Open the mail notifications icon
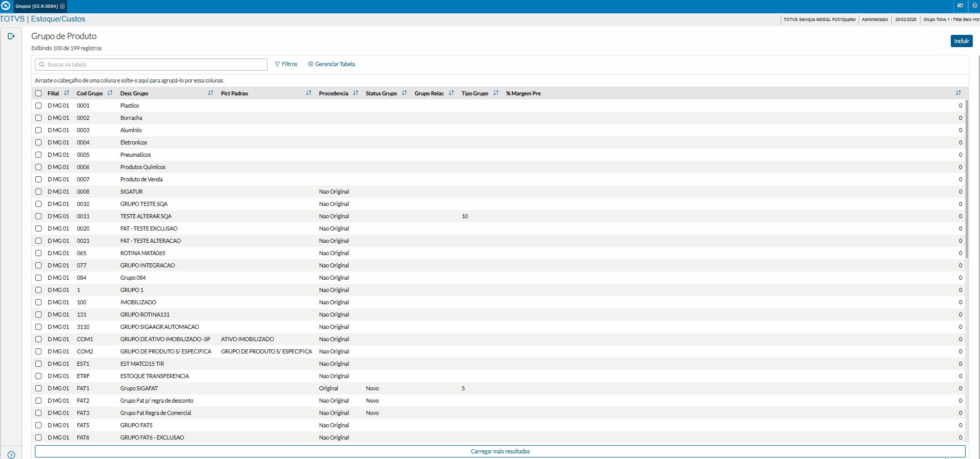The height and width of the screenshot is (459, 980). pyautogui.click(x=960, y=6)
